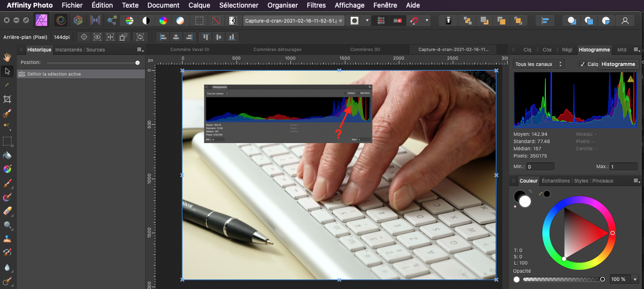Click the Deselect icon with red slash
The height and width of the screenshot is (289, 644).
click(x=216, y=21)
